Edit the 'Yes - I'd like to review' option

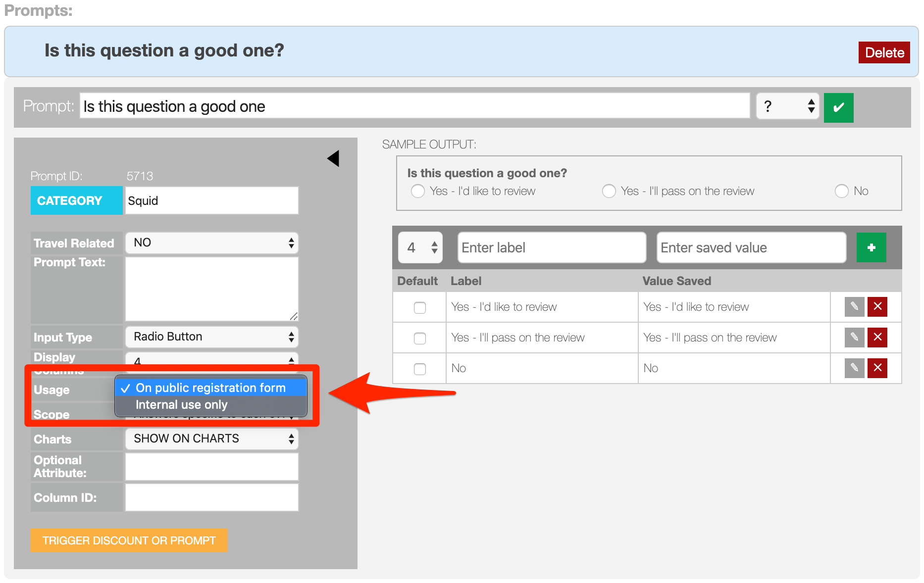[x=854, y=307]
